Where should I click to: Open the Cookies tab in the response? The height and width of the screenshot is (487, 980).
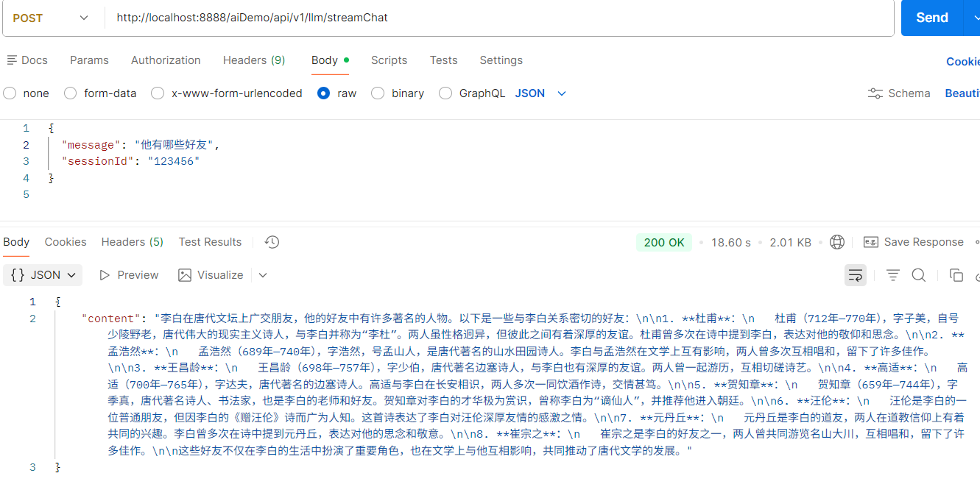pyautogui.click(x=66, y=241)
